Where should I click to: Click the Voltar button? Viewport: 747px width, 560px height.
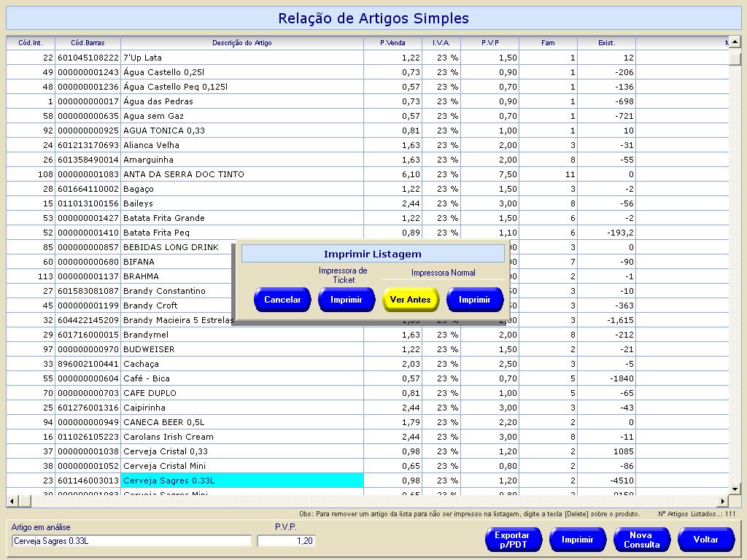click(705, 540)
